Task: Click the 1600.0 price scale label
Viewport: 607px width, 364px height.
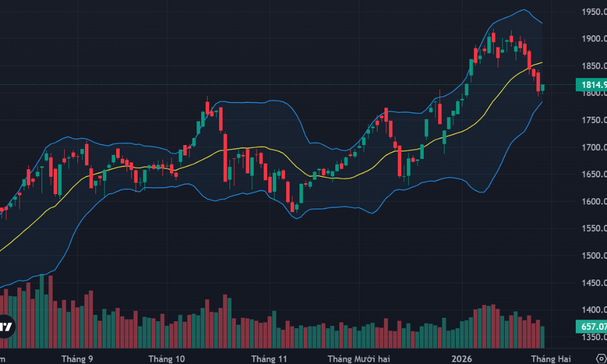Action: click(x=594, y=202)
